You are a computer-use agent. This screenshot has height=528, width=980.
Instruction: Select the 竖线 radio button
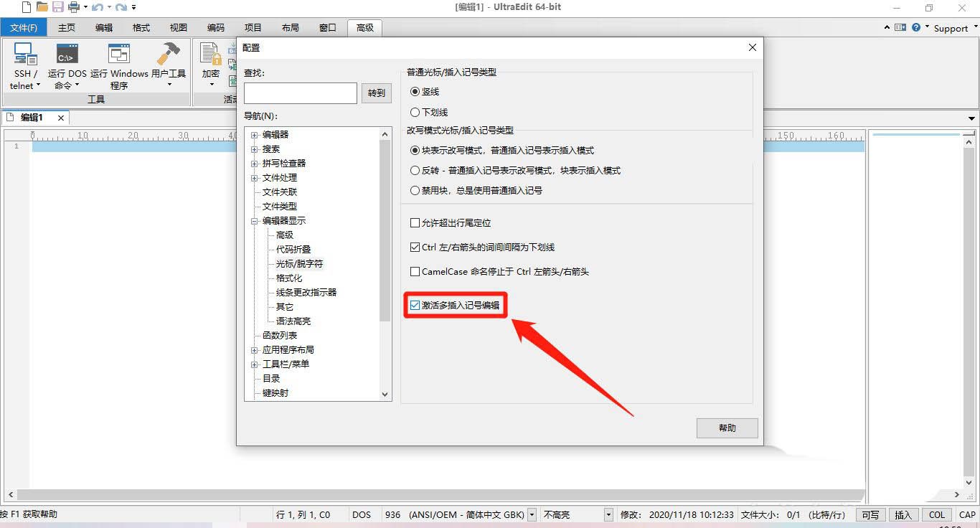pos(415,92)
